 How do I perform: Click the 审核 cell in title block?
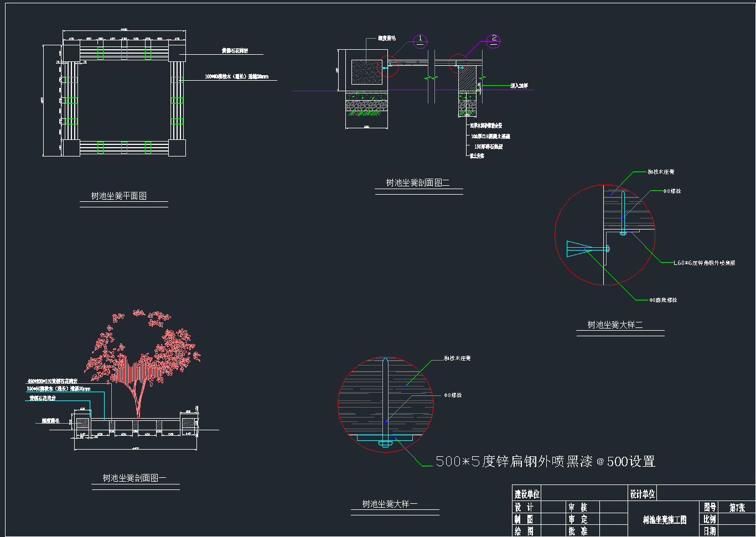point(577,507)
